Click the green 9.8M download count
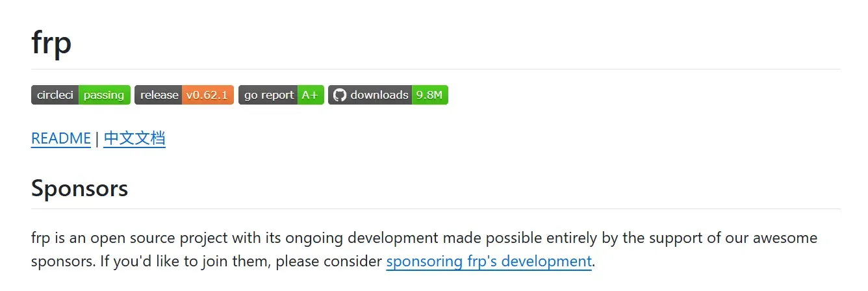This screenshot has height=291, width=868. 429,95
